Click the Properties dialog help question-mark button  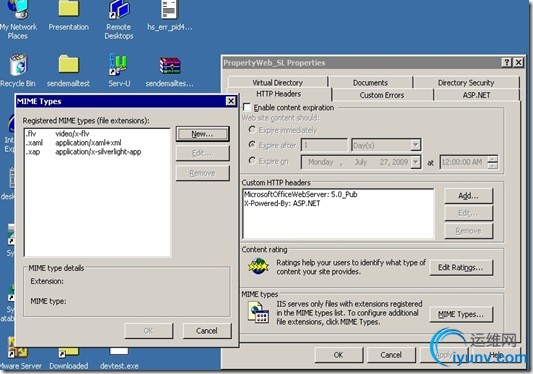506,62
